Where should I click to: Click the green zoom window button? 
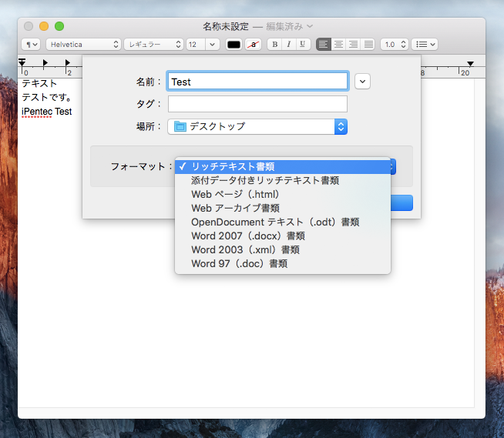59,26
